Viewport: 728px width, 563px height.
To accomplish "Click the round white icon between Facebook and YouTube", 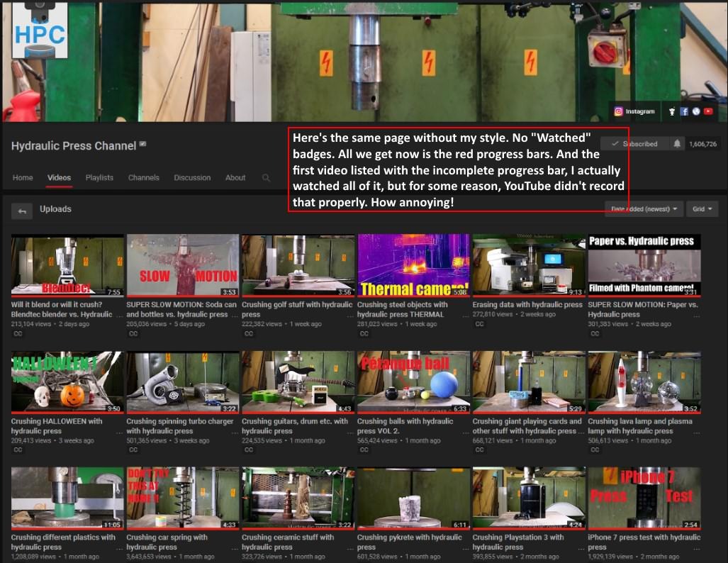I will [696, 111].
